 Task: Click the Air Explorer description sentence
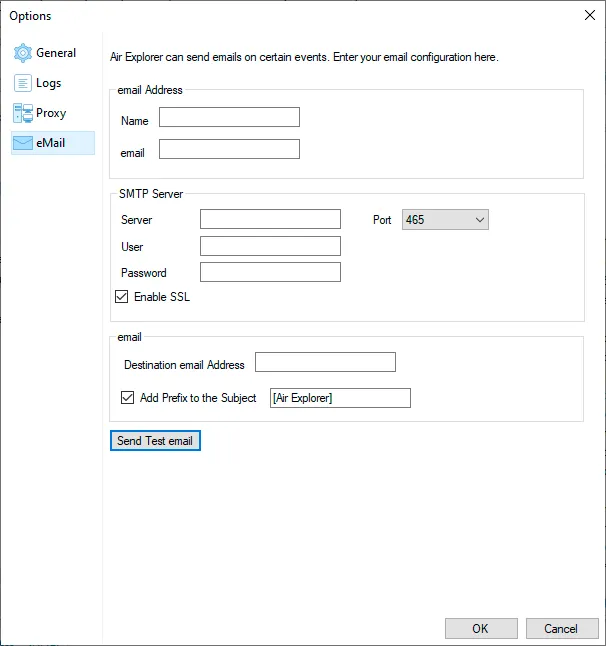(x=304, y=57)
